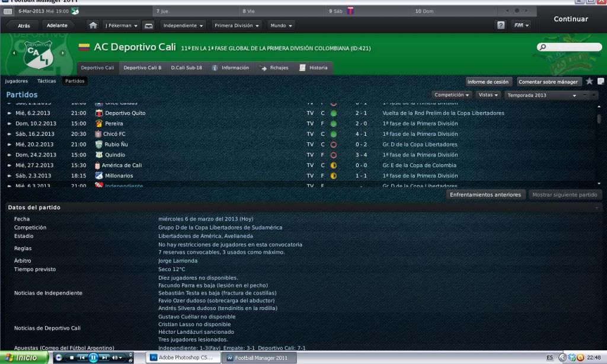
Task: Open the Mundo dropdown menu
Action: pos(282,25)
